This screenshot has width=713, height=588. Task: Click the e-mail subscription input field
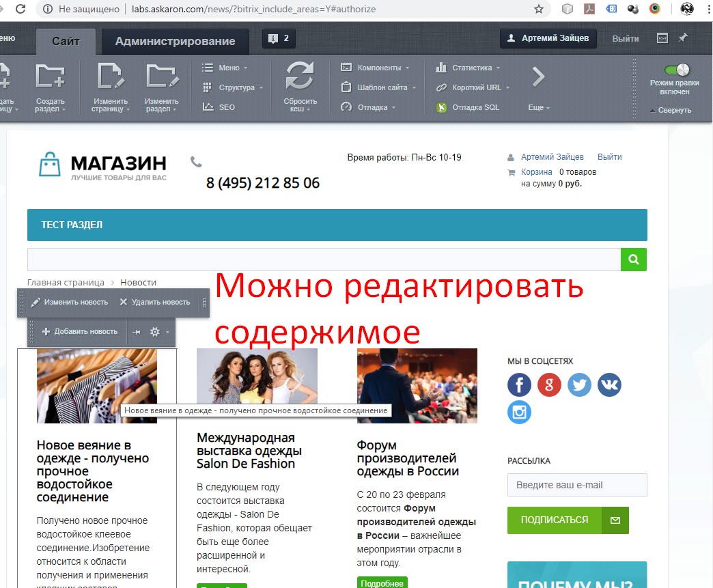576,485
